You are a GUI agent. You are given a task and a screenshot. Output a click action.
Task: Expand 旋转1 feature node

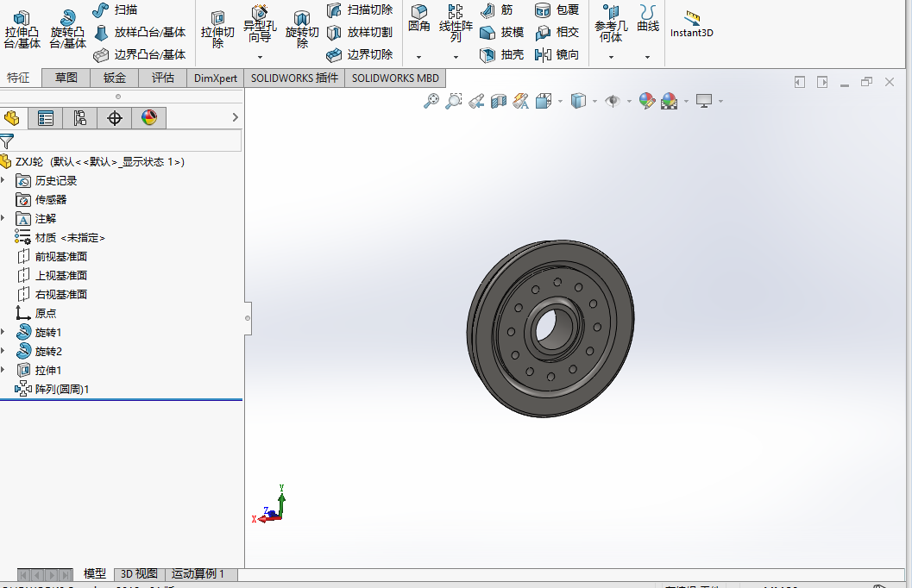[3, 332]
